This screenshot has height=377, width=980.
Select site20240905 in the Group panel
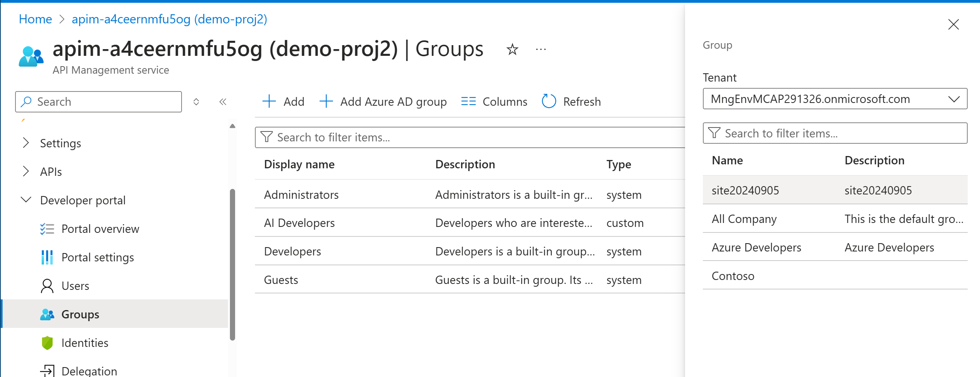[x=835, y=190]
